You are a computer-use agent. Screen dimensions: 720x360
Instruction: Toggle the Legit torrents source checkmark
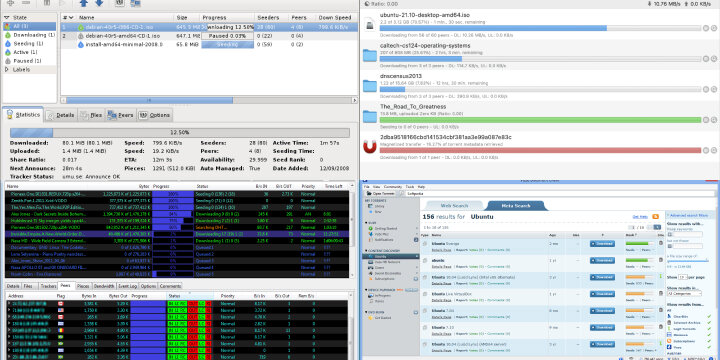click(709, 329)
